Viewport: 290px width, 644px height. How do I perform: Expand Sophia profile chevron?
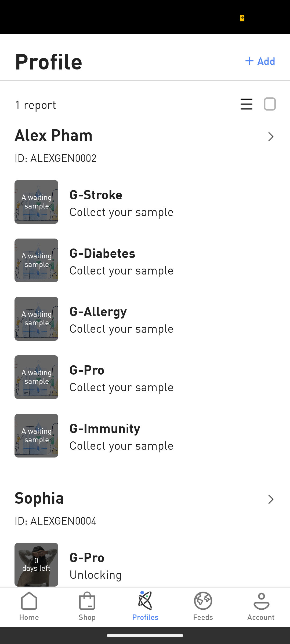(x=271, y=499)
